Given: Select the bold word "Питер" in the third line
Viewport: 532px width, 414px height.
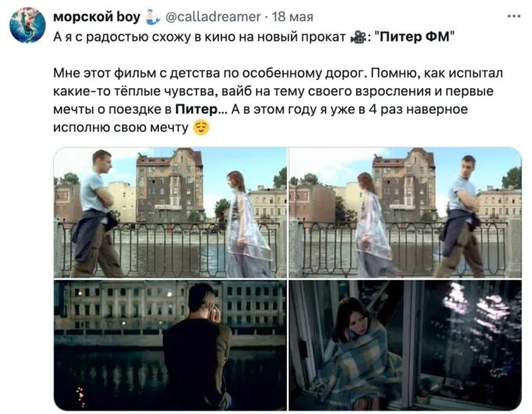Looking at the screenshot, I should tap(196, 110).
